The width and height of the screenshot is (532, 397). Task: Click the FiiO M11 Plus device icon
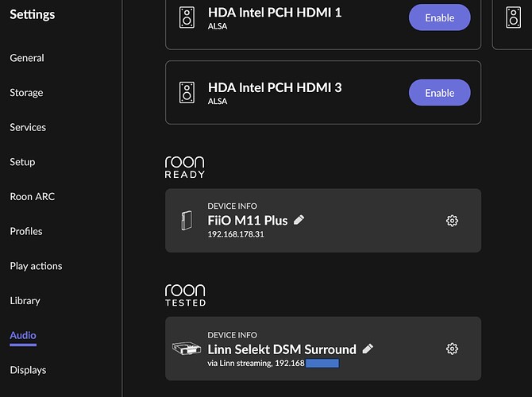tap(187, 221)
